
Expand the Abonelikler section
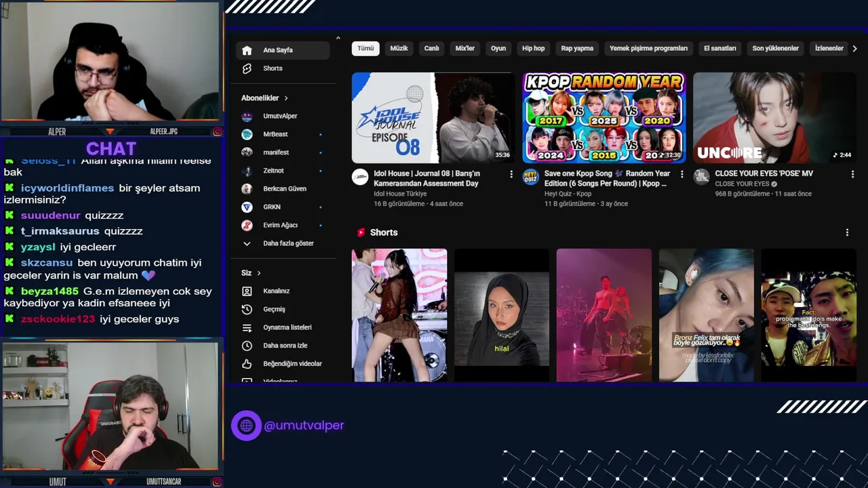coord(265,98)
